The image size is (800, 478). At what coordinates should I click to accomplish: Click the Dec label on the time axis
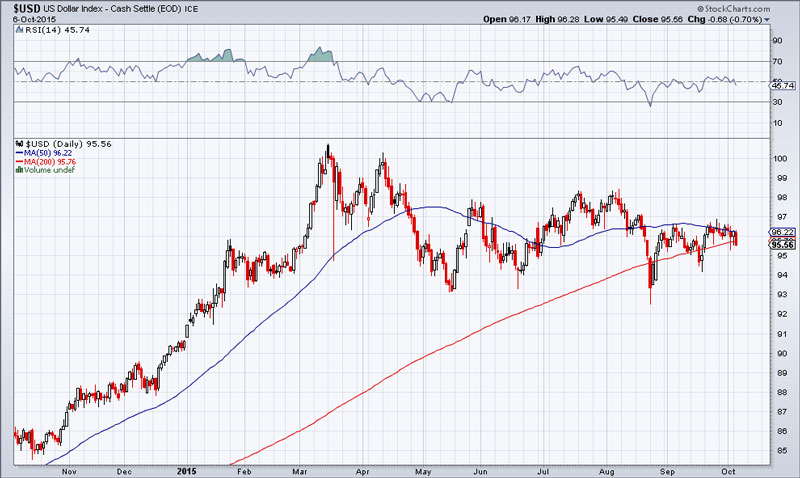pyautogui.click(x=124, y=472)
